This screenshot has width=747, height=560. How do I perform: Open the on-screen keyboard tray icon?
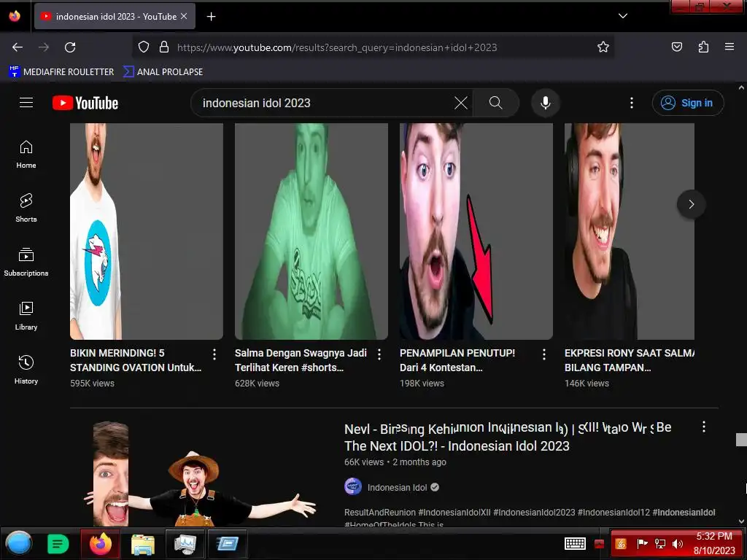pyautogui.click(x=575, y=543)
